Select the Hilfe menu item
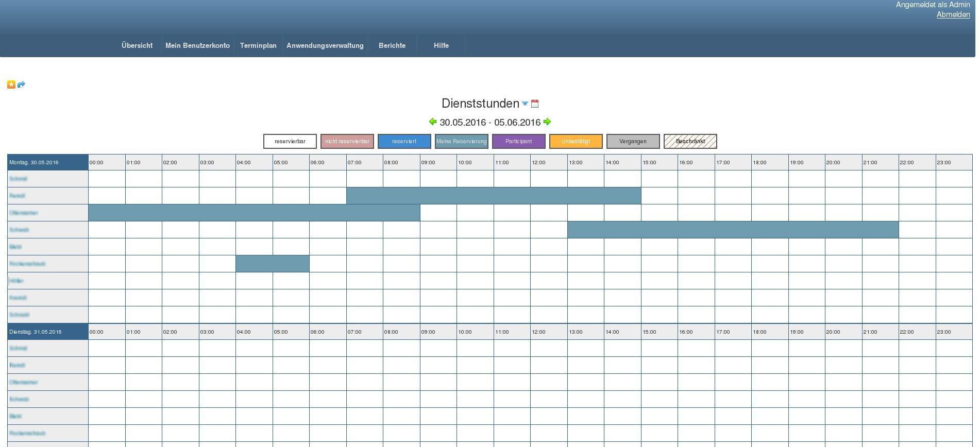Screen dimensions: 980x447 [441, 45]
